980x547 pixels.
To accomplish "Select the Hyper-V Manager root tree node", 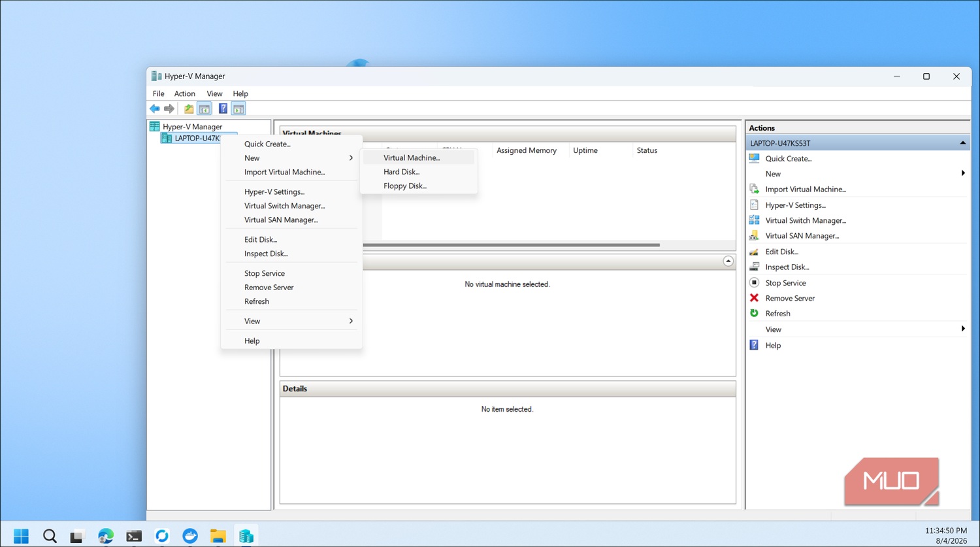I will coord(192,127).
